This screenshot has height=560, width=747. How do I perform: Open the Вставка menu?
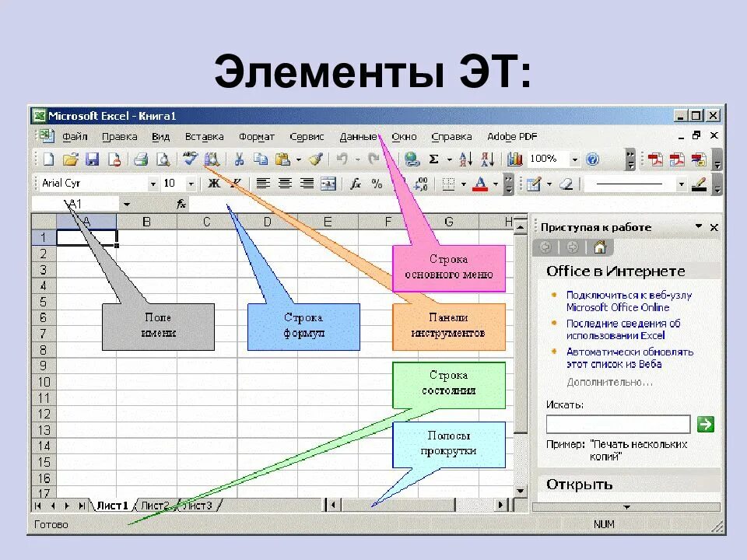tap(204, 137)
